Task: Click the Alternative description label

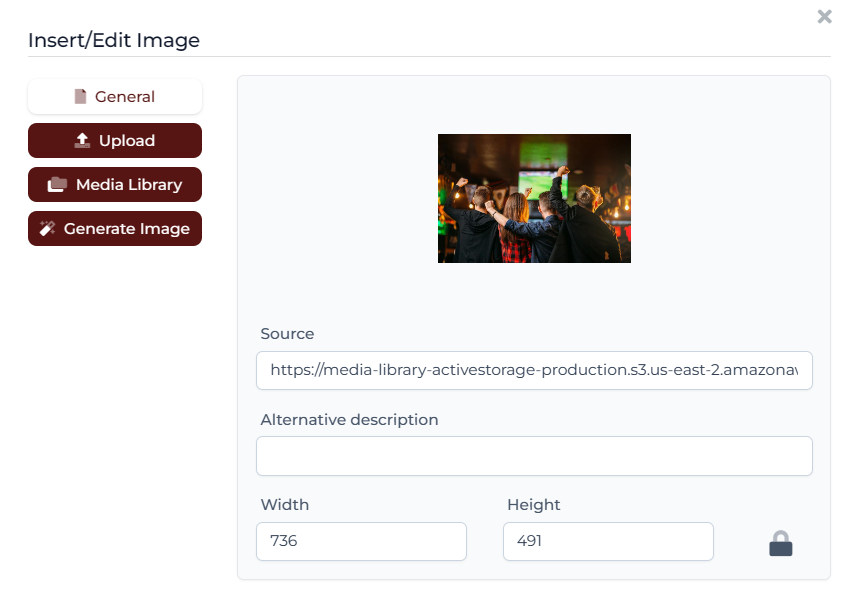Action: (x=349, y=420)
